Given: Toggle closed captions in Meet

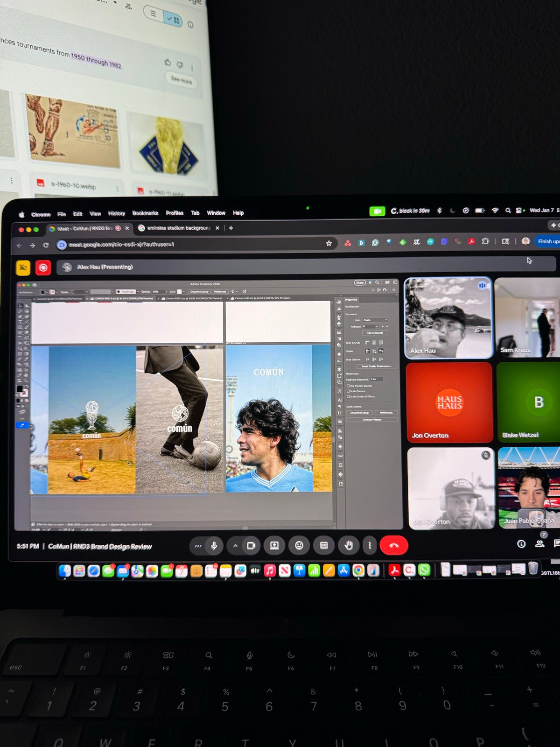Looking at the screenshot, I should (324, 545).
